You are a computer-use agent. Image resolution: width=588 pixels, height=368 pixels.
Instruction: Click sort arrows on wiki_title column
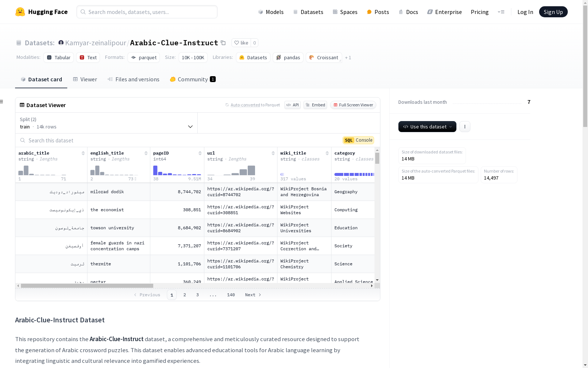coord(327,153)
